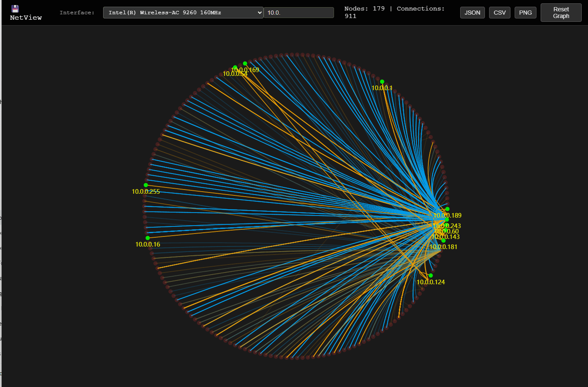Select the green node 10.0.0.181

point(443,241)
